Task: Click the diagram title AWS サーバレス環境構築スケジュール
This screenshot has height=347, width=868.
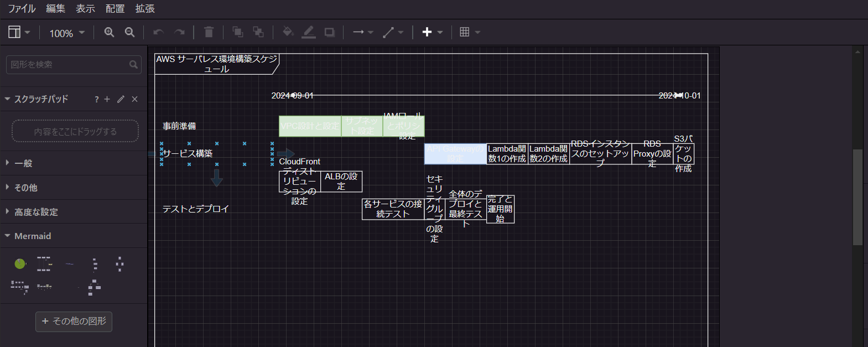Action: click(217, 64)
